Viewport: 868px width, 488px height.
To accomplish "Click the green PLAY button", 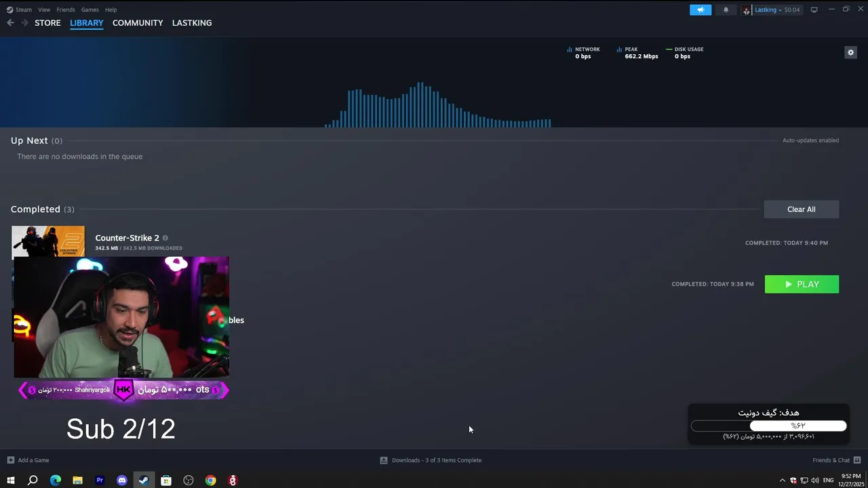I will pyautogui.click(x=802, y=284).
